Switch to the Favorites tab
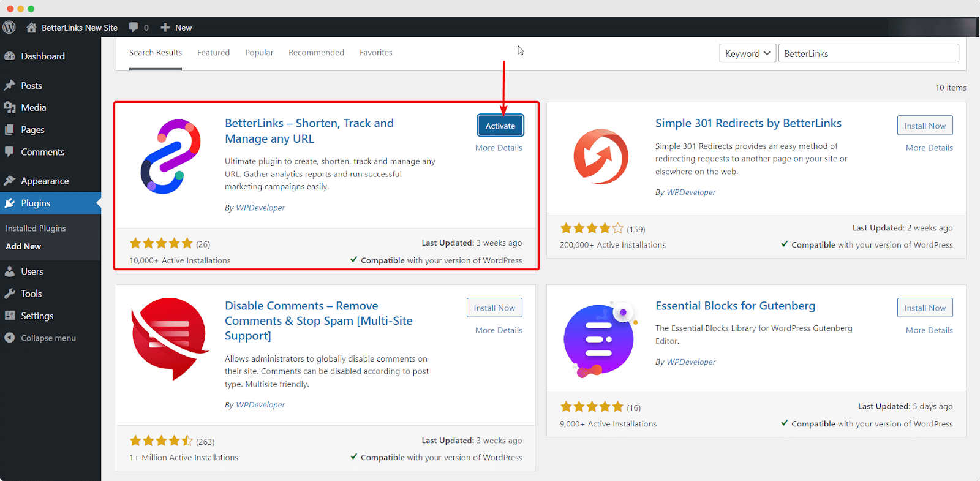The width and height of the screenshot is (980, 481). (x=376, y=53)
